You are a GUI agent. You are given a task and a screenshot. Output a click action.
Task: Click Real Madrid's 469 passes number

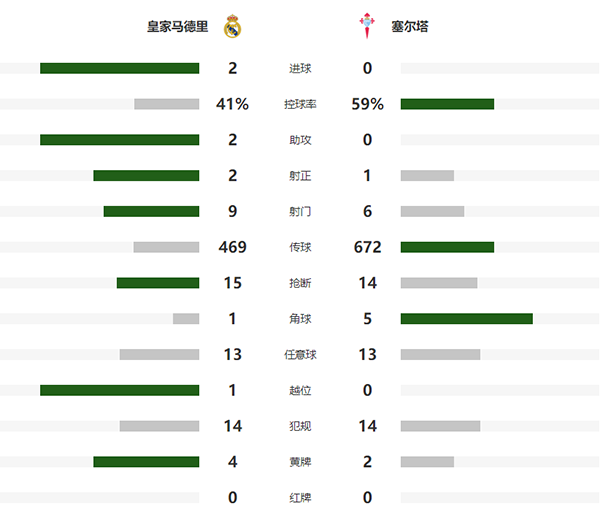pos(233,247)
